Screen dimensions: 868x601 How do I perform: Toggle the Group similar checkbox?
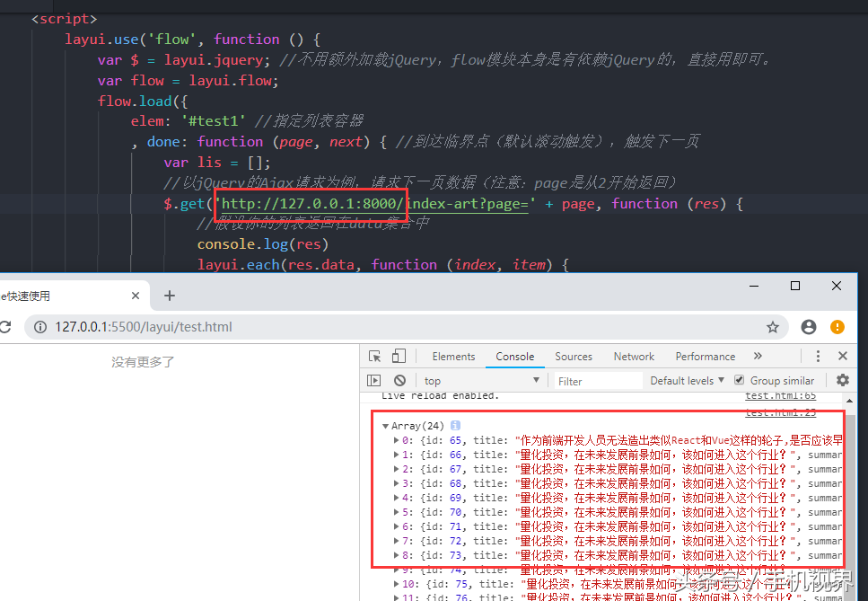[740, 380]
